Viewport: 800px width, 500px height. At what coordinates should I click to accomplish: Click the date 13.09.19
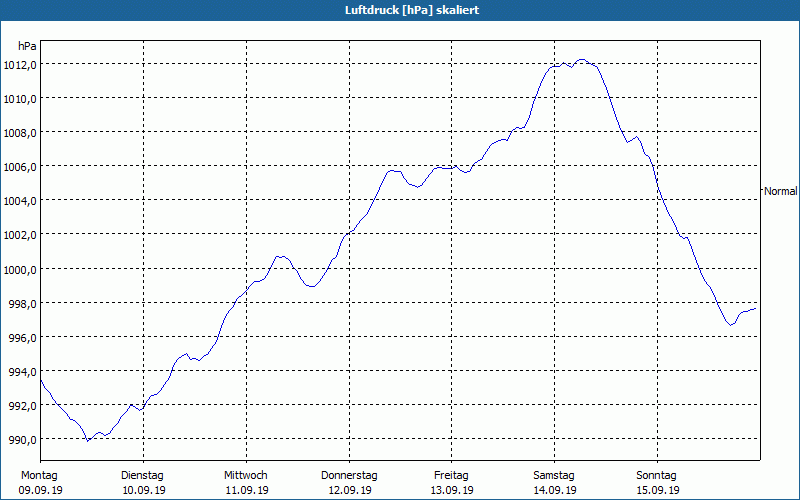[x=452, y=490]
